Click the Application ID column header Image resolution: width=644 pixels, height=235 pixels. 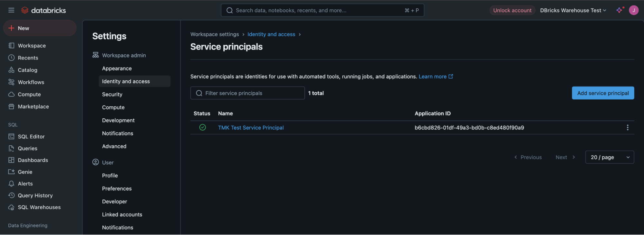[432, 113]
